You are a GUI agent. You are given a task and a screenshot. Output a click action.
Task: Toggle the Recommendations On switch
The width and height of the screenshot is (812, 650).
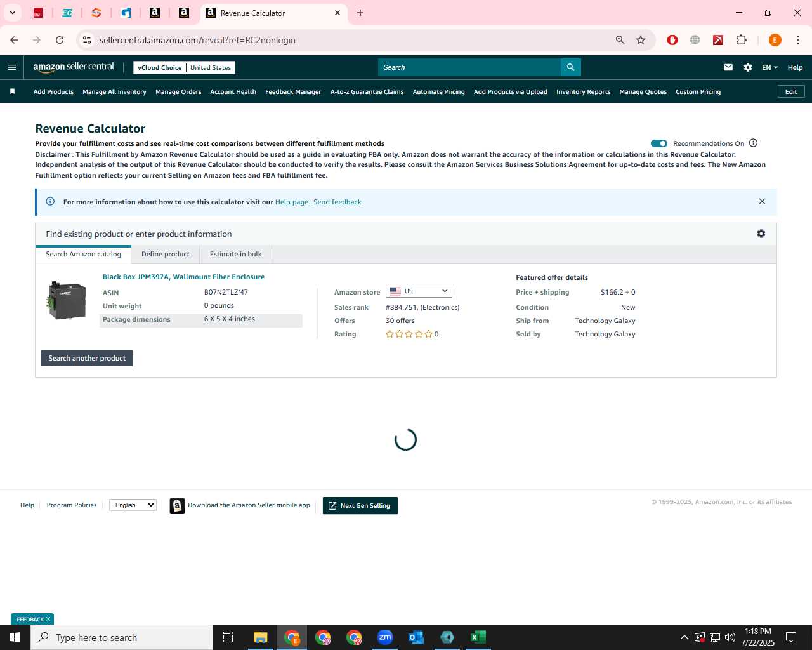pos(659,143)
